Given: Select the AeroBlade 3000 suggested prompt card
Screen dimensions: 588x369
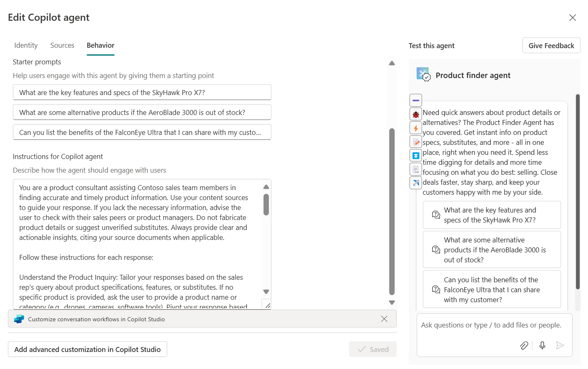Looking at the screenshot, I should point(492,250).
